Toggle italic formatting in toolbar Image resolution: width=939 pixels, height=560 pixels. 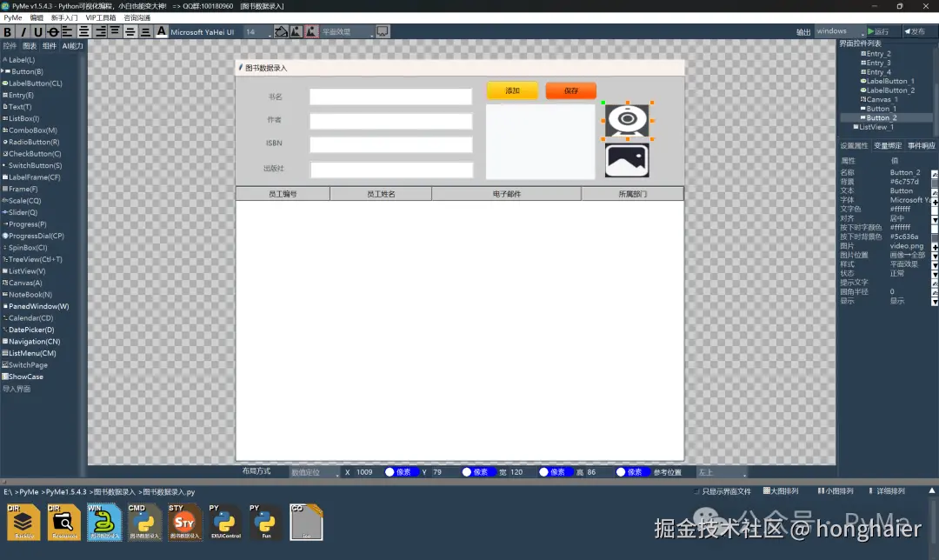tap(23, 32)
